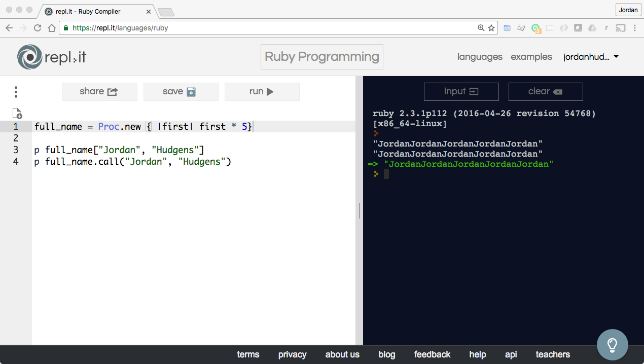
Task: Run the Ruby code
Action: (x=262, y=92)
